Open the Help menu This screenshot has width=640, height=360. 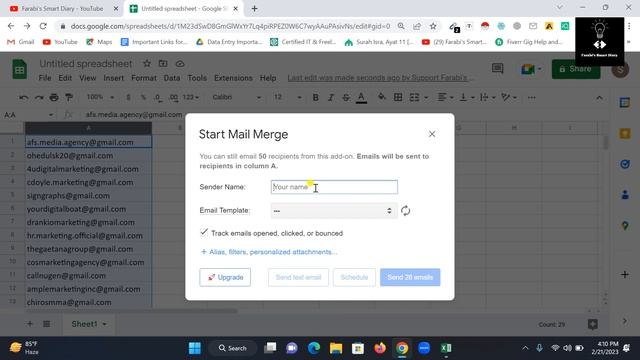tap(268, 78)
